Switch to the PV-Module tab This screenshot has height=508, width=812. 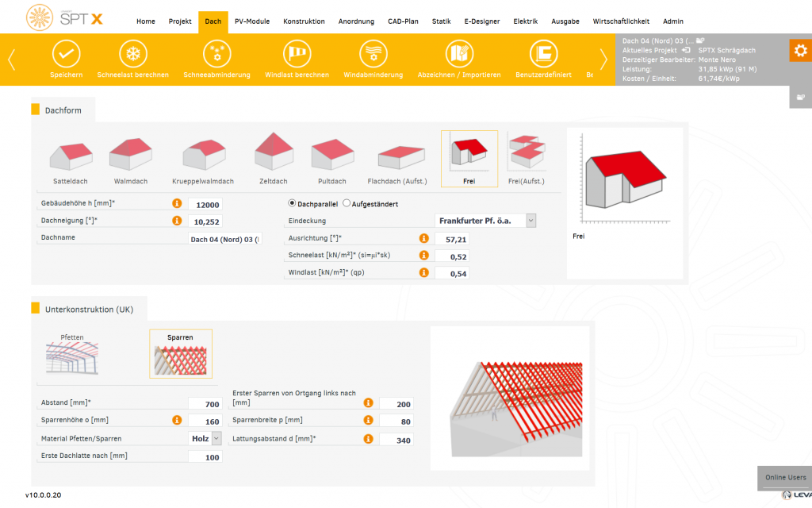251,21
